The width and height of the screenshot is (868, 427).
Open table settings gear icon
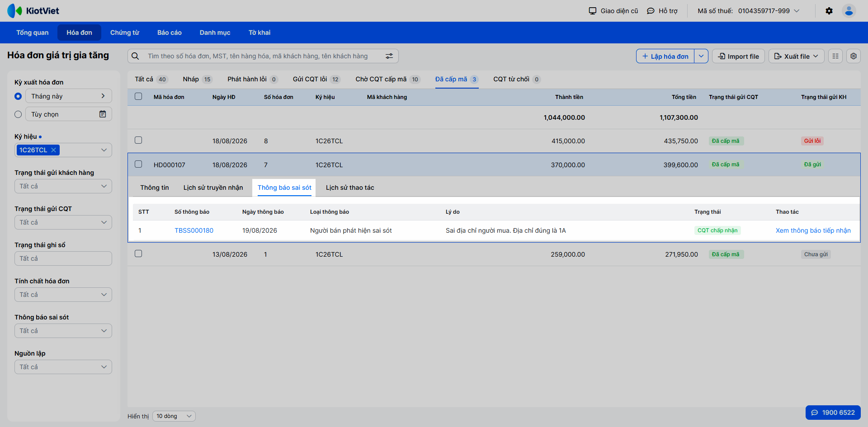(x=854, y=56)
